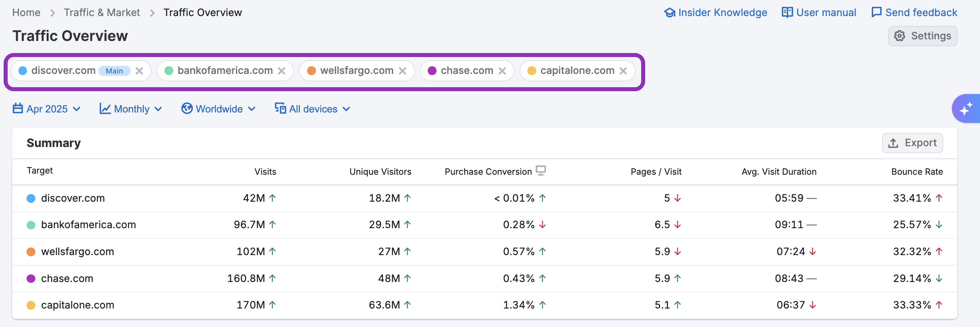Open the Worldwide location dropdown
Screen dimensions: 980x327
(x=218, y=109)
